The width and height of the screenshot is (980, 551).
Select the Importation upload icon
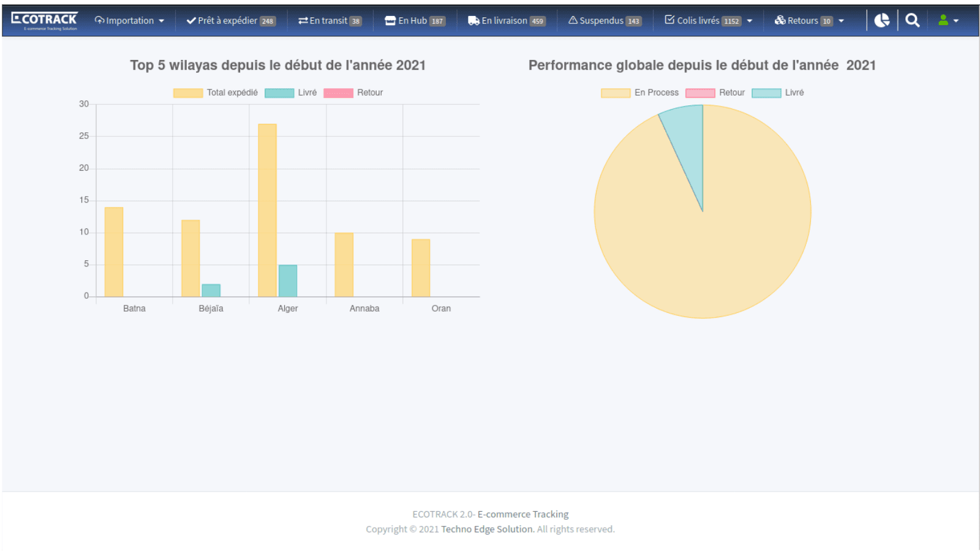(100, 20)
